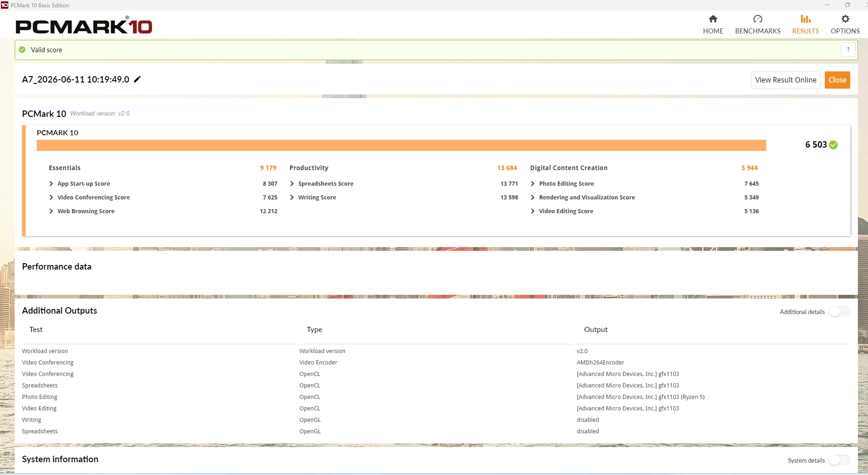The height and width of the screenshot is (475, 868).
Task: Expand the Spreadsheets Score row
Action: (292, 183)
